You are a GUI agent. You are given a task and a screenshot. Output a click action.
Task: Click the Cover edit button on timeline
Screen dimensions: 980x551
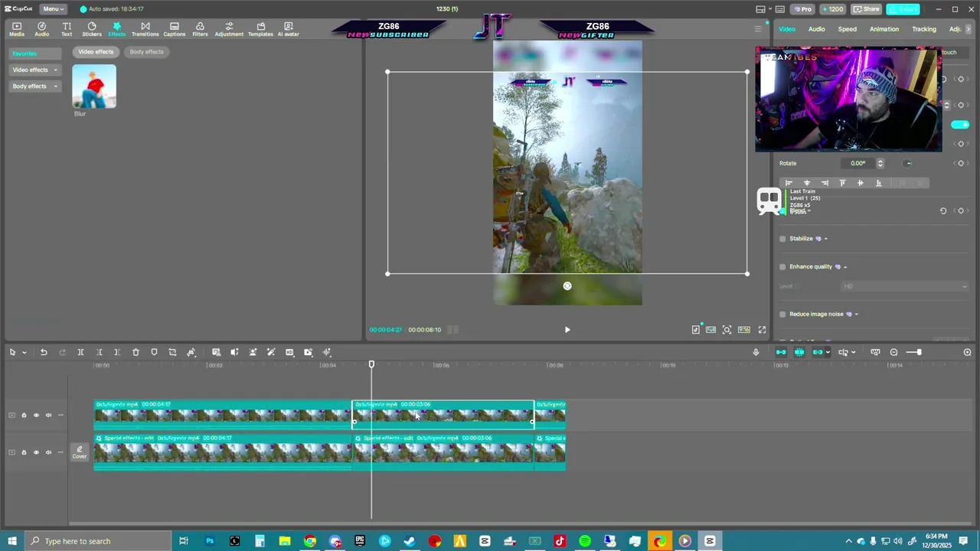pyautogui.click(x=80, y=452)
